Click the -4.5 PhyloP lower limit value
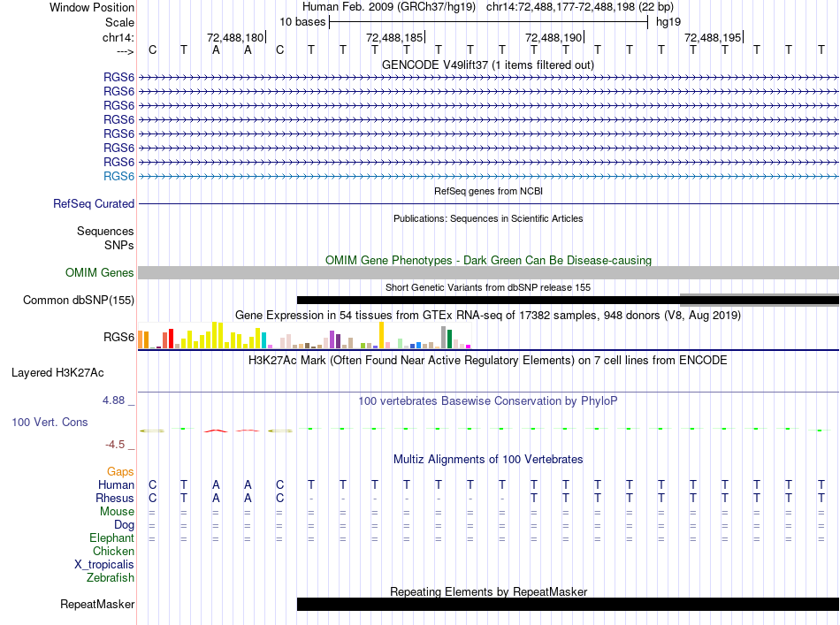The height and width of the screenshot is (625, 840). coord(115,445)
